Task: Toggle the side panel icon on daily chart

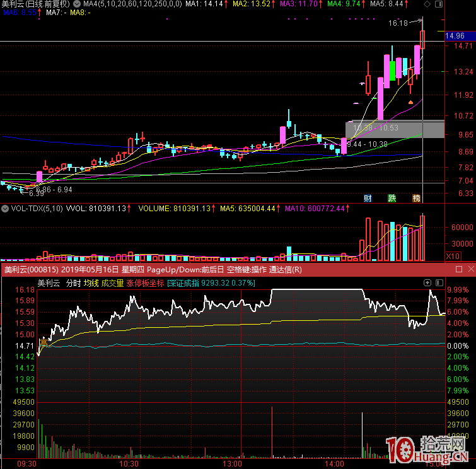Action: (439, 4)
